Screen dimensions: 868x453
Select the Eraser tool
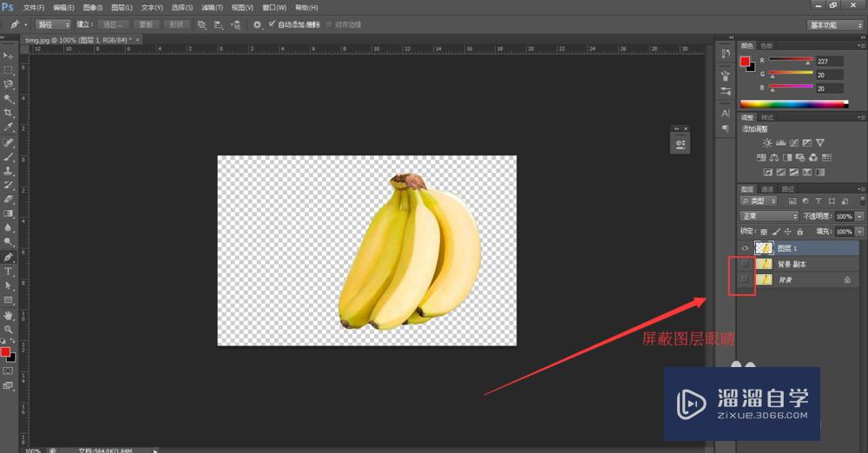click(x=8, y=199)
